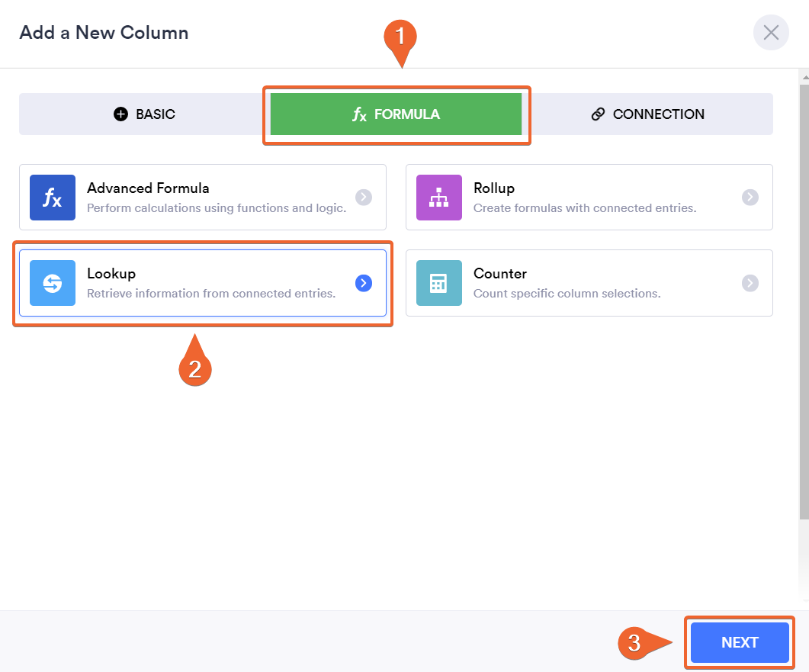Click the plus icon on Basic tab

tap(120, 114)
